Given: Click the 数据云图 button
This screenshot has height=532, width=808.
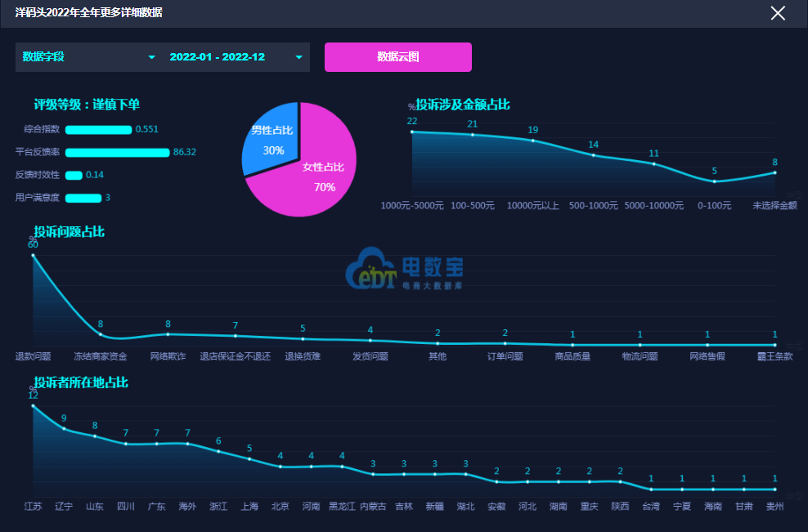Looking at the screenshot, I should (x=397, y=57).
